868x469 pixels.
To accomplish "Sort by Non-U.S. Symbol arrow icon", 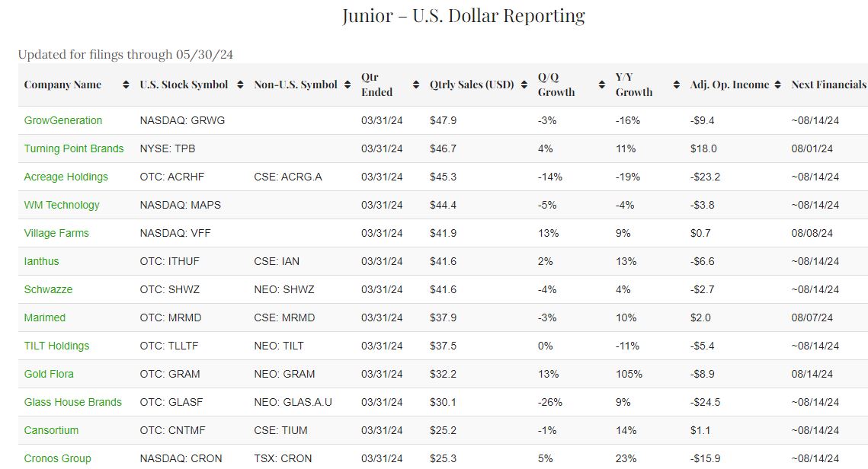I will pyautogui.click(x=348, y=85).
